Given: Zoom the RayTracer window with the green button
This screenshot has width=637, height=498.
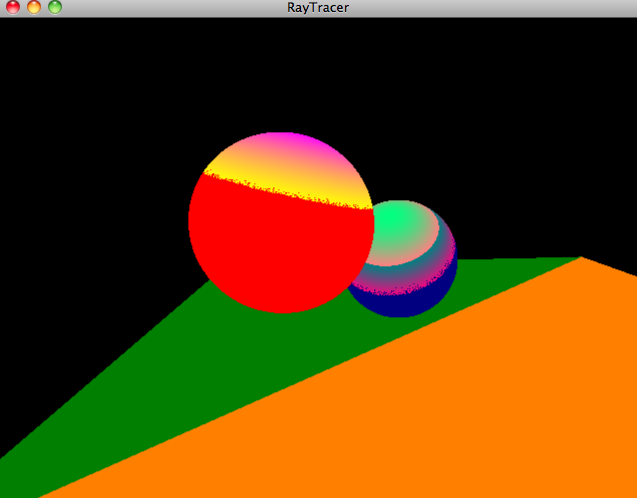Looking at the screenshot, I should click(55, 7).
